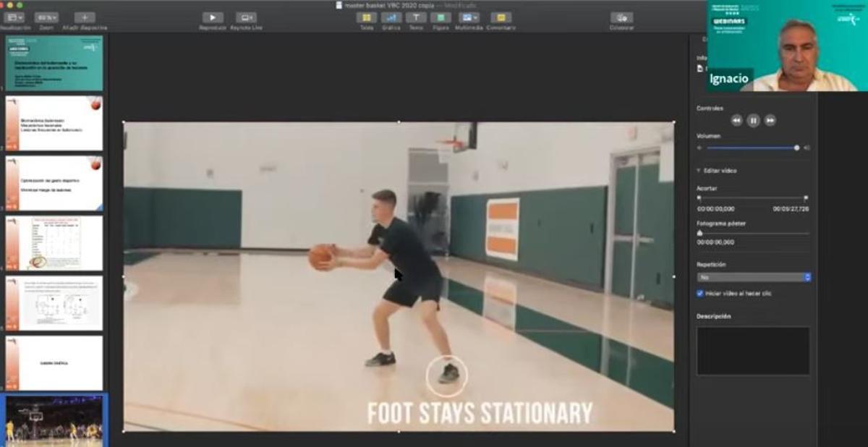Start sharing with the Colaborar icon
Image resolution: width=868 pixels, height=447 pixels.
pyautogui.click(x=621, y=18)
